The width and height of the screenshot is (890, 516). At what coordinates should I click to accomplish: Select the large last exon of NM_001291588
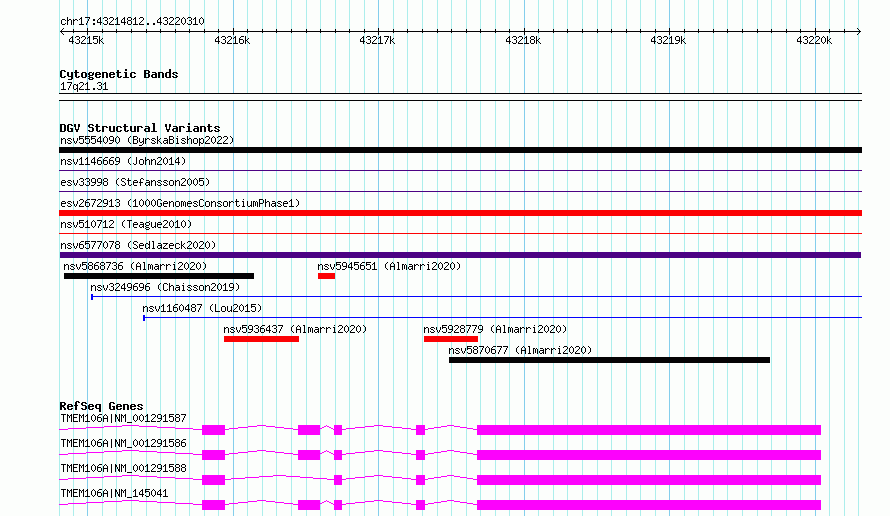pyautogui.click(x=649, y=480)
